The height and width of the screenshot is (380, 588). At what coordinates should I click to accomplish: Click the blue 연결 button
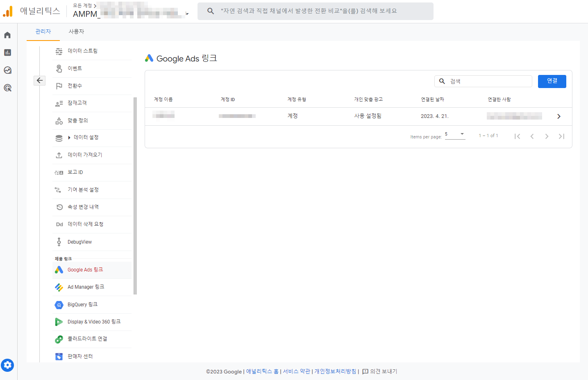click(x=552, y=81)
